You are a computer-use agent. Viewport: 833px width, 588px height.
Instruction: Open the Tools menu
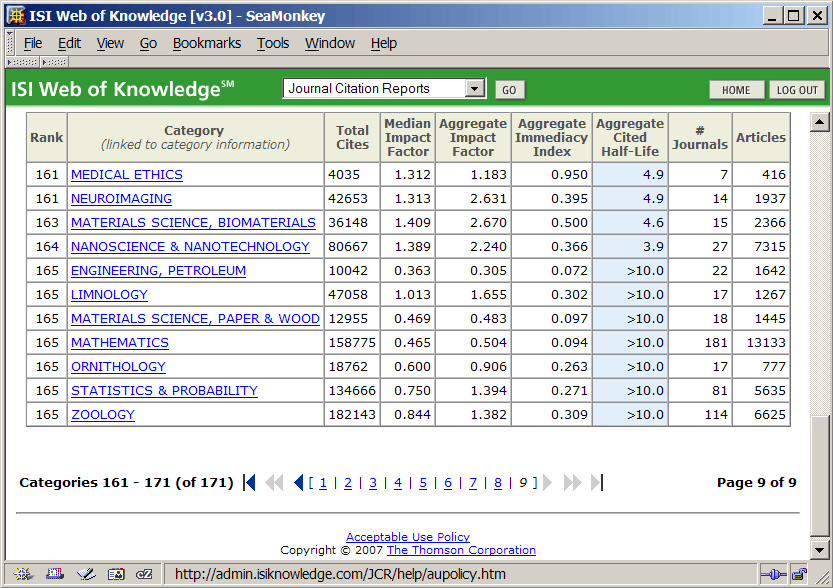[x=273, y=43]
